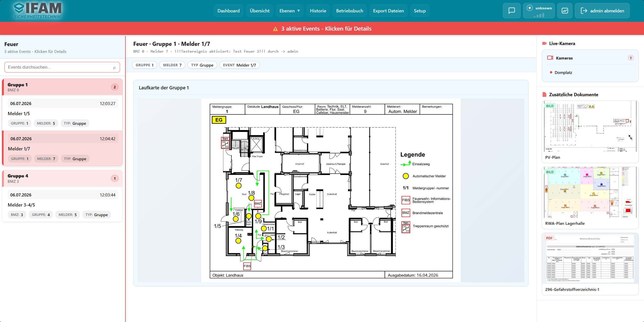Image resolution: width=644 pixels, height=322 pixels.
Task: Open the Betriebsbuch page
Action: tap(349, 11)
